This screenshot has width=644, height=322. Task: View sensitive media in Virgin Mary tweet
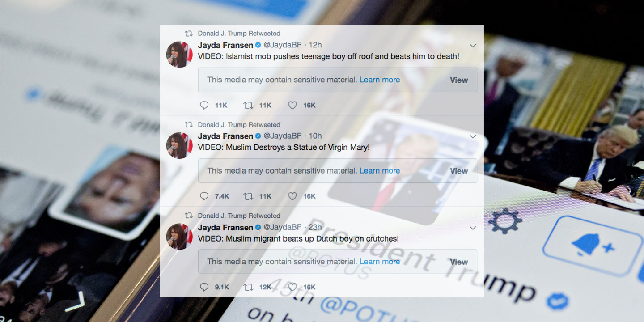(x=459, y=171)
